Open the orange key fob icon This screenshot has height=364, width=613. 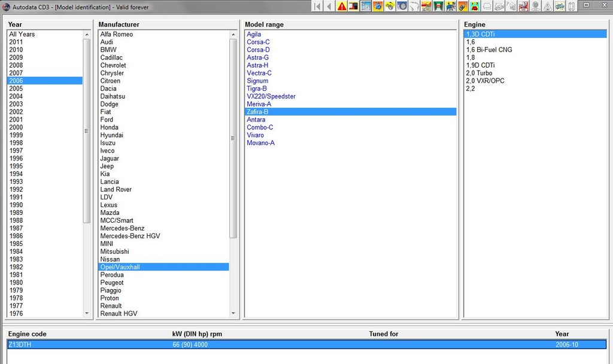[463, 6]
